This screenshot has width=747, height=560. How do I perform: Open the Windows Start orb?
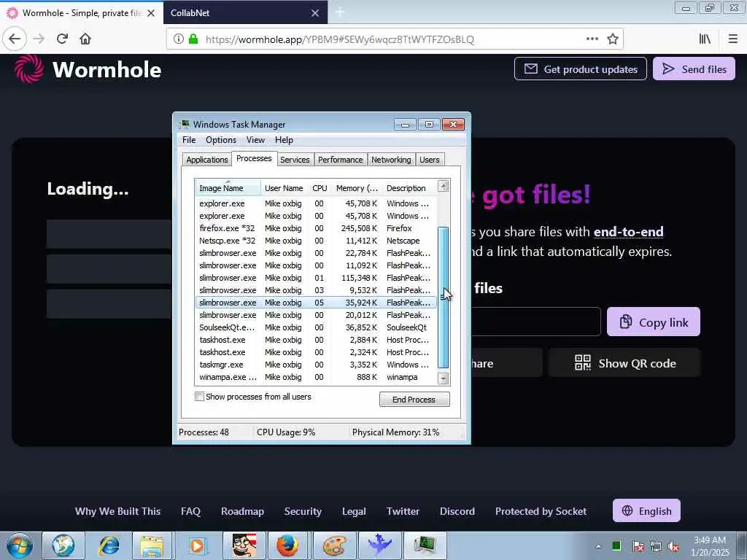click(x=20, y=545)
